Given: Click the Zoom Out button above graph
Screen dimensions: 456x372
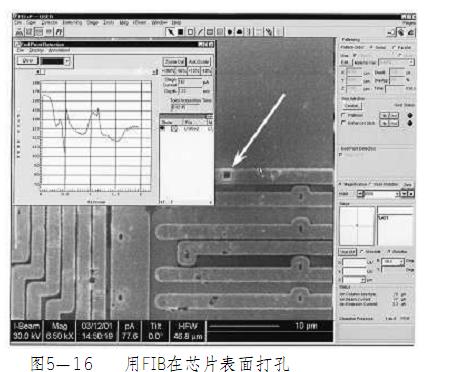Looking at the screenshot, I should point(174,62).
